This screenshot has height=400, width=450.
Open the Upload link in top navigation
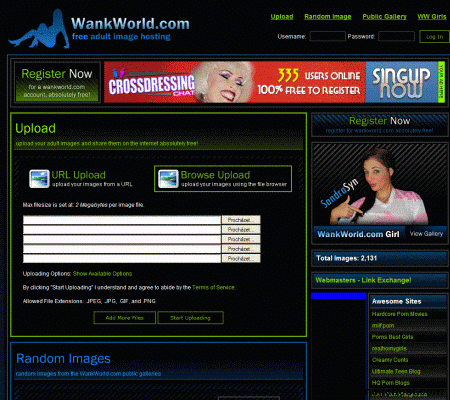click(x=282, y=17)
